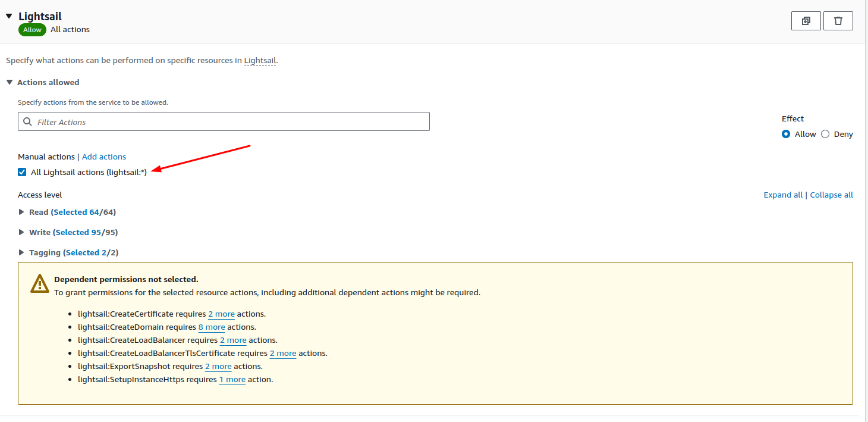
Task: Uncheck All Lightsail actions (lightsail:*)
Action: pos(21,172)
